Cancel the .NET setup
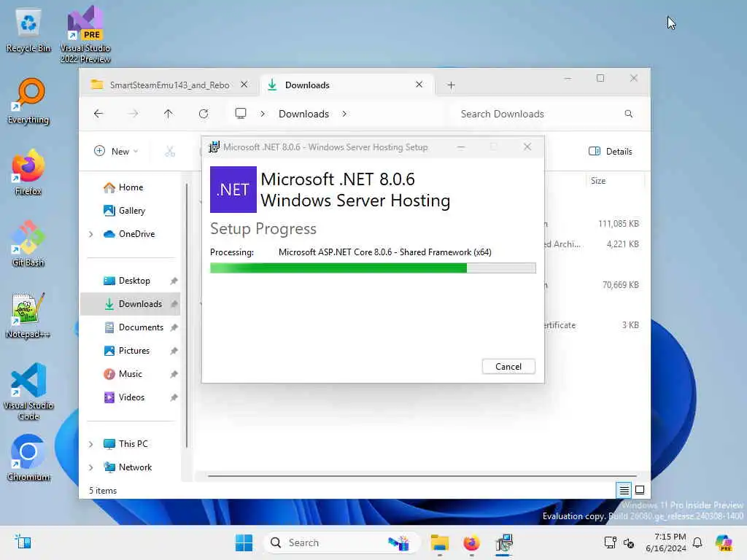Screen dimensions: 747x560 point(508,366)
